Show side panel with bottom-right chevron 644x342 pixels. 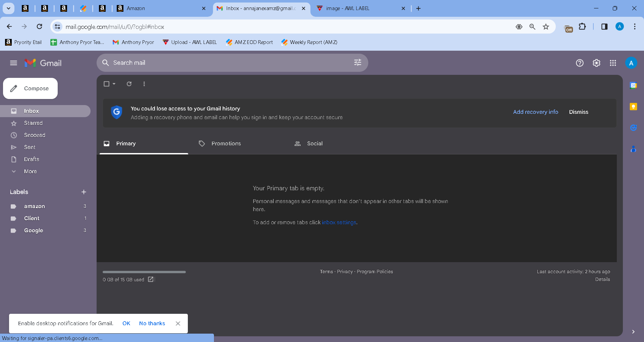[633, 332]
